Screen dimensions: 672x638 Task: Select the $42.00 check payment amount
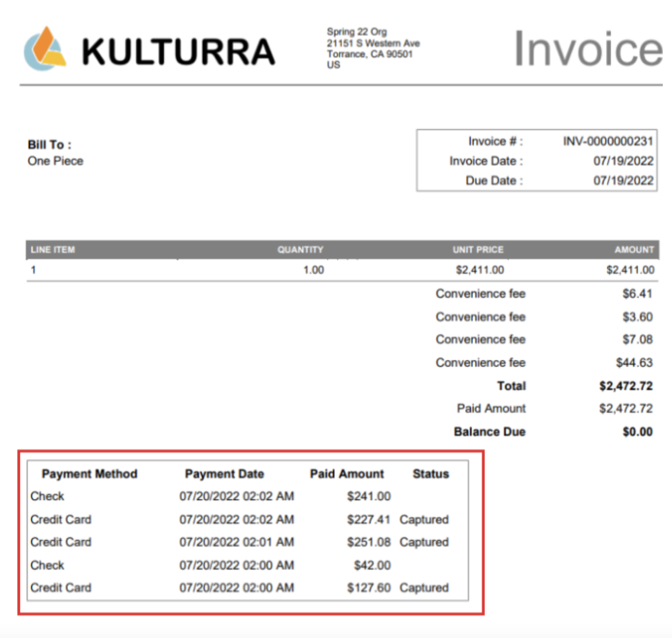coord(372,565)
